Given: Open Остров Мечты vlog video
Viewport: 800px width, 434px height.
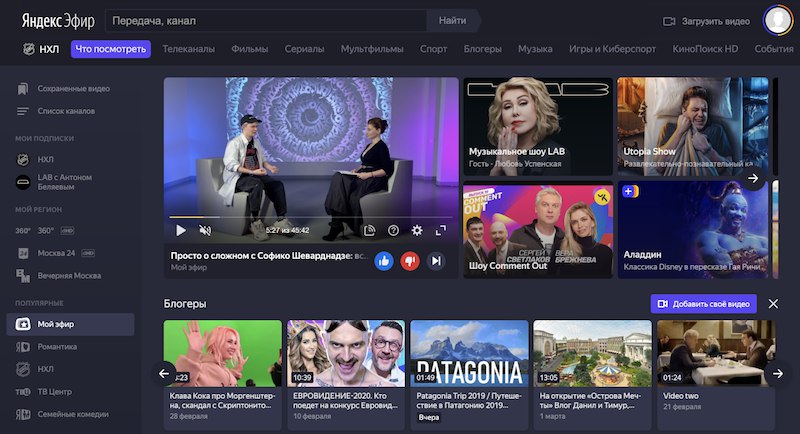Looking at the screenshot, I should (x=593, y=353).
